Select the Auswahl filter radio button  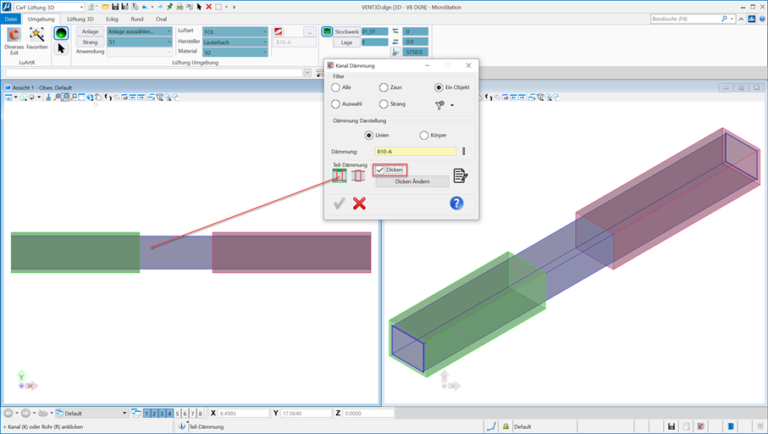tap(336, 104)
